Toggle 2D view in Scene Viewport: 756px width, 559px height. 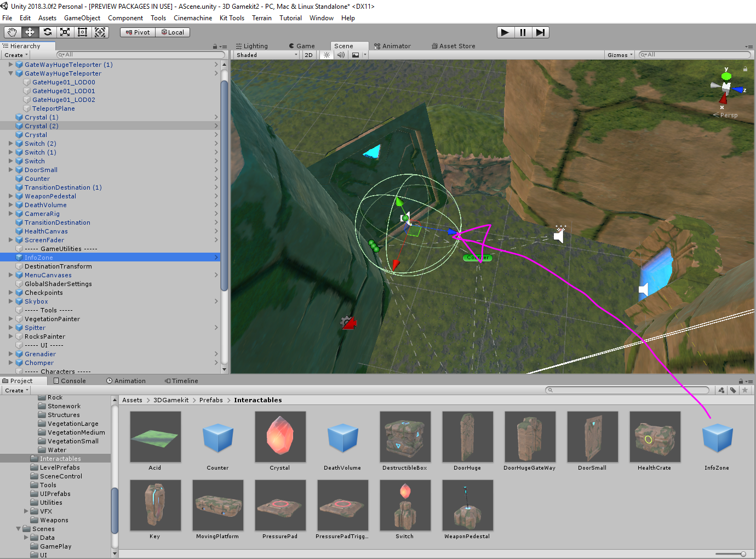tap(308, 55)
